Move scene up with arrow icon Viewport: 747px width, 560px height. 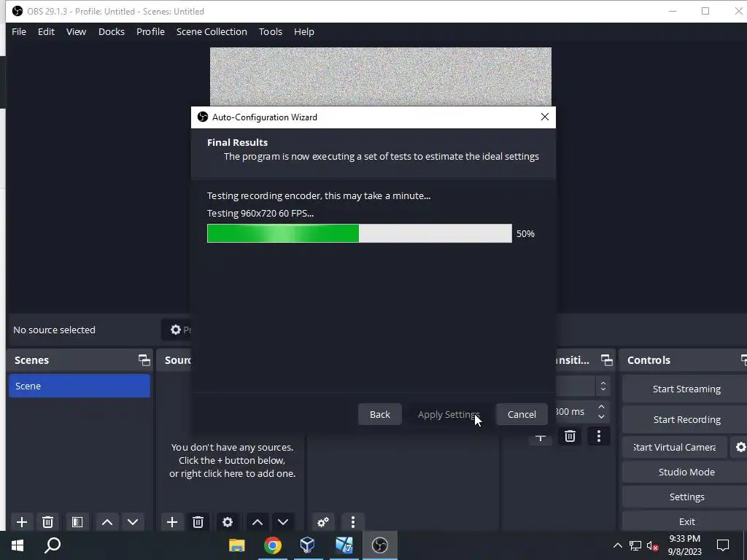(107, 522)
